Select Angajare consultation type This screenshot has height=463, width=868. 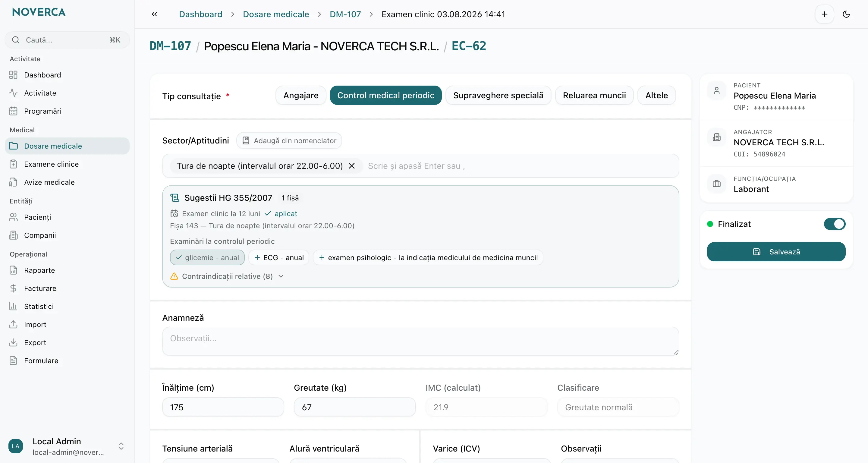300,95
